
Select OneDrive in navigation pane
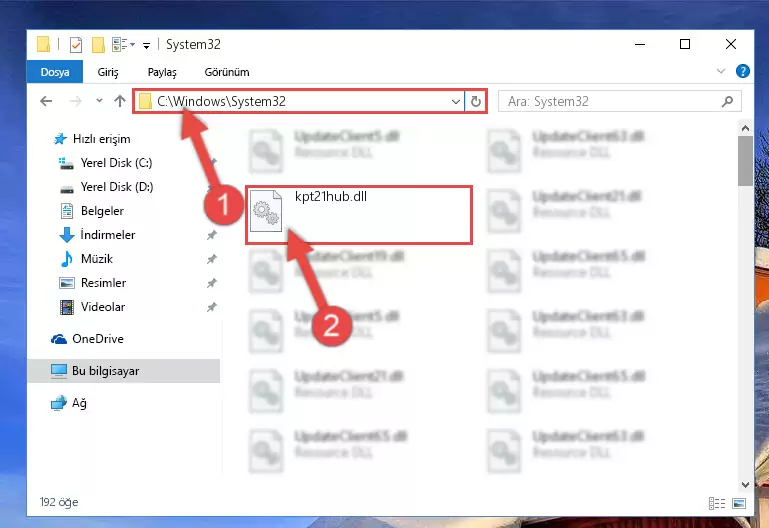coord(98,339)
